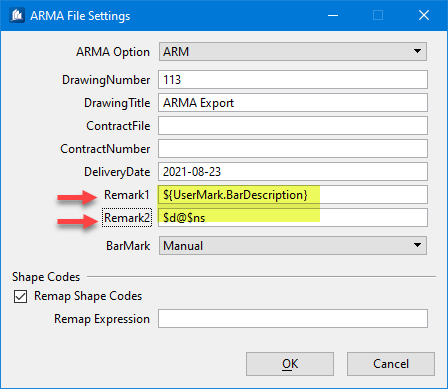This screenshot has width=448, height=389.
Task: Confirm settings with the OK button
Action: [290, 364]
